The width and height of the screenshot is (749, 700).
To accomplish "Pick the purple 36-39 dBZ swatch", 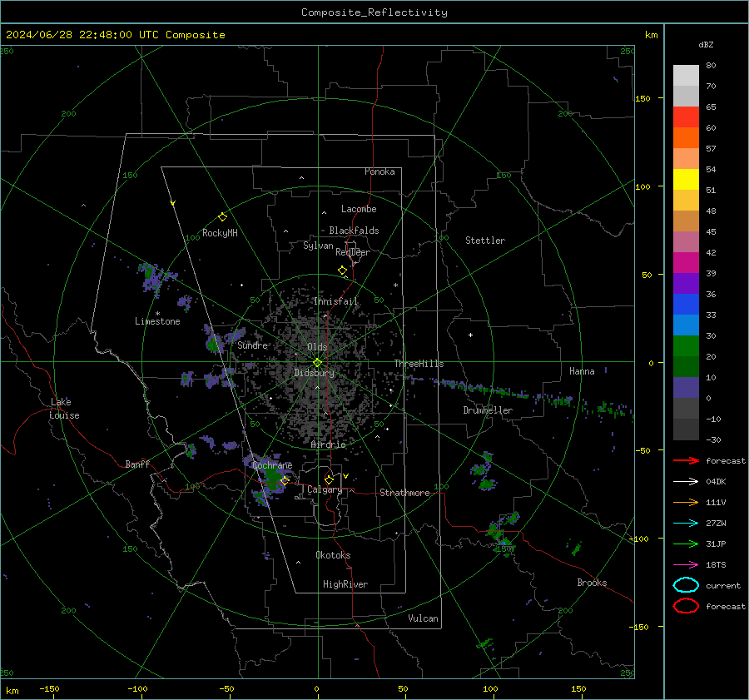I will coord(686,284).
